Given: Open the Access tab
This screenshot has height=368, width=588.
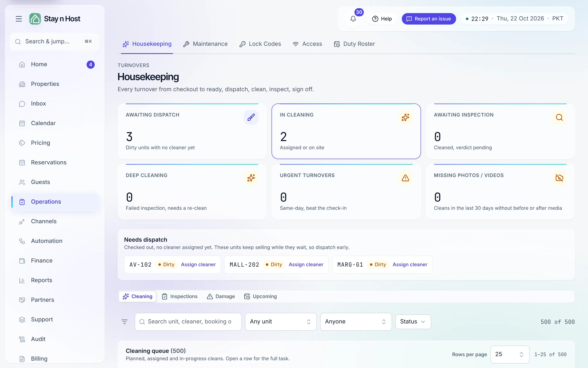Looking at the screenshot, I should tap(307, 44).
